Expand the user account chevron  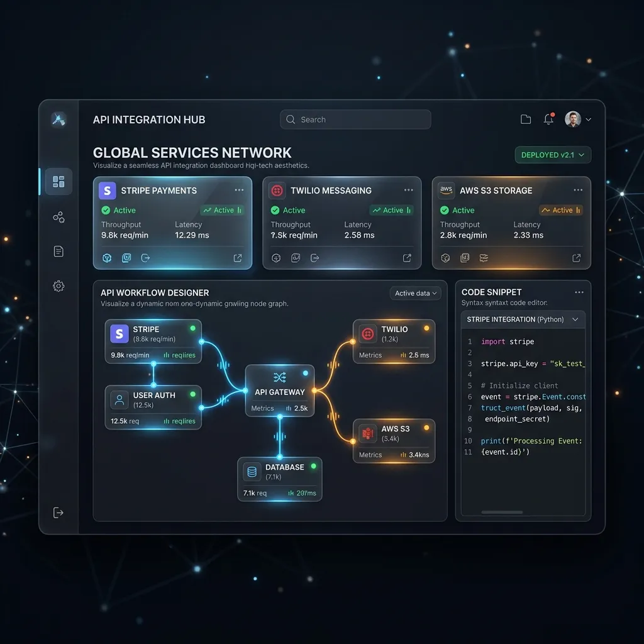(x=588, y=119)
